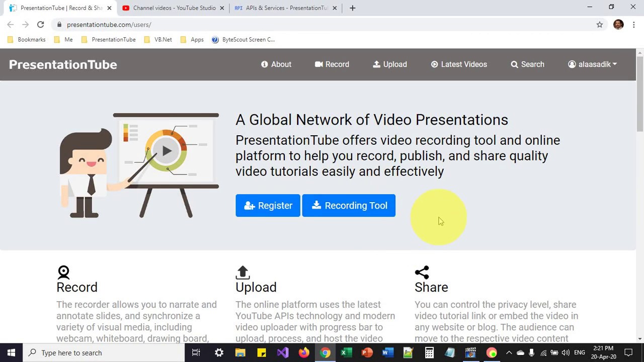Open Excel from the taskbar
This screenshot has height=362, width=644.
(346, 353)
